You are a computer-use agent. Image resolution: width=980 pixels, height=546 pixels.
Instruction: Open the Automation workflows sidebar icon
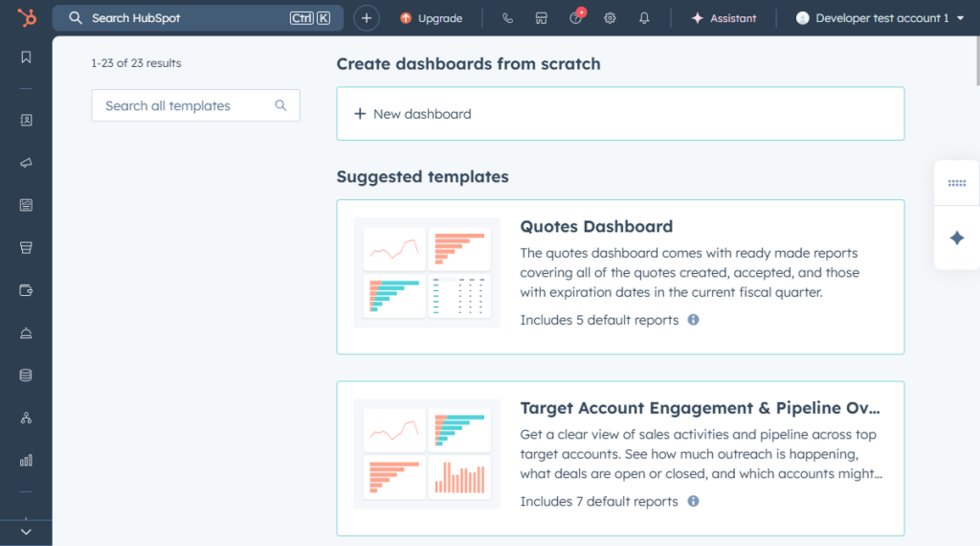[26, 418]
